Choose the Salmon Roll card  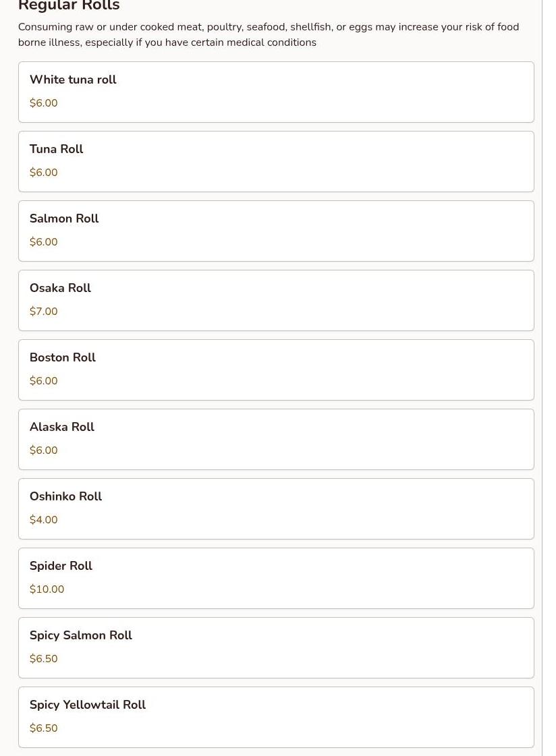[x=276, y=231]
